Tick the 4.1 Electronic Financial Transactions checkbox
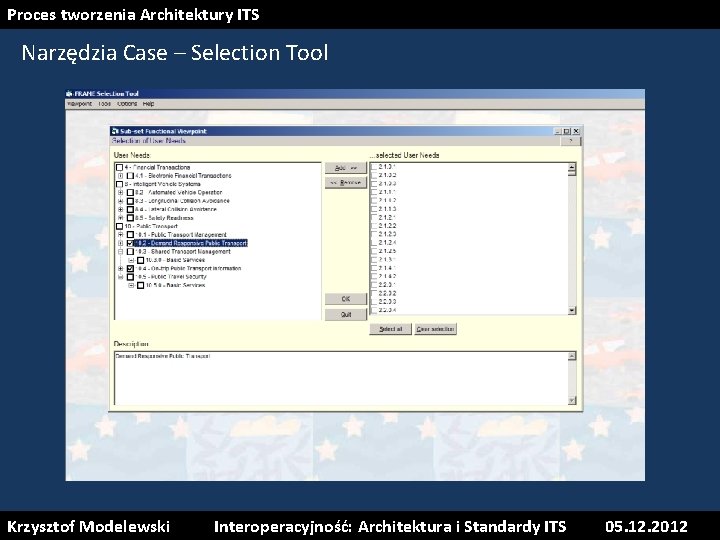Screen dimensions: 720x540 click(x=130, y=176)
